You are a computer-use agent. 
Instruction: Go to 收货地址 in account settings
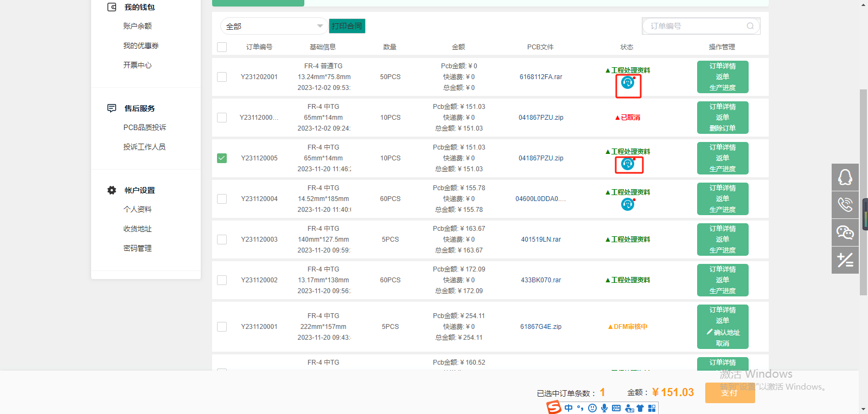[x=137, y=229]
